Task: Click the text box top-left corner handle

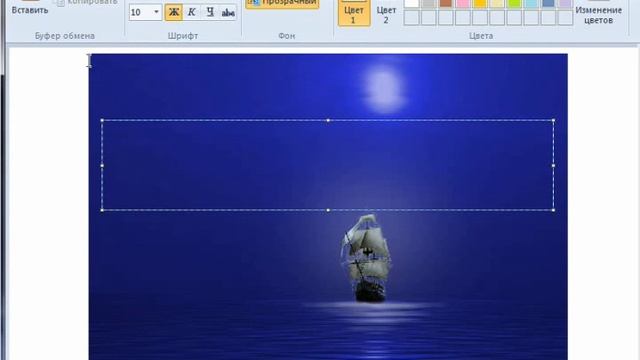Action: point(102,120)
